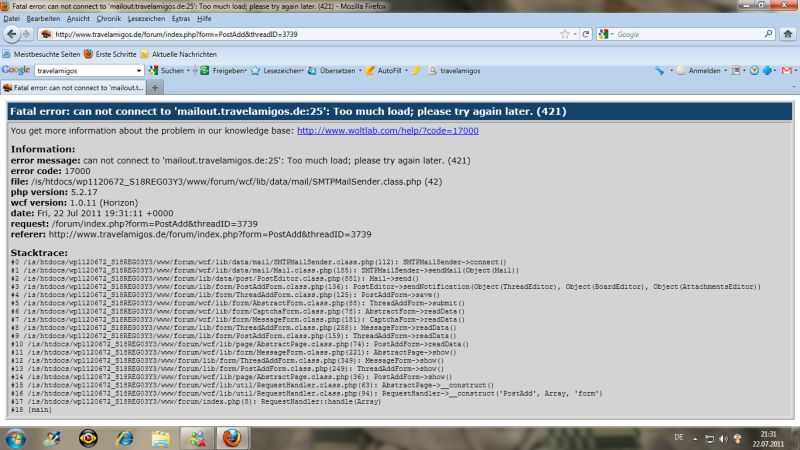This screenshot has height=450, width=800.
Task: Go forward using the forward arrow
Action: point(27,34)
